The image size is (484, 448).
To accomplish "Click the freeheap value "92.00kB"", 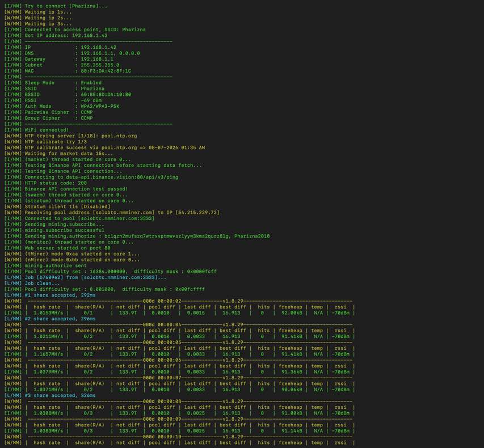I will [x=292, y=313].
